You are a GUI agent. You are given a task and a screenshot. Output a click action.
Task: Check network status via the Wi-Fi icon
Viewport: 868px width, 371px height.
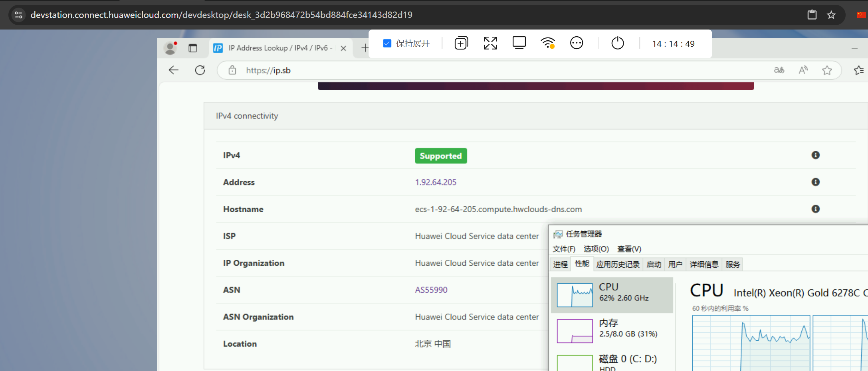coord(547,43)
